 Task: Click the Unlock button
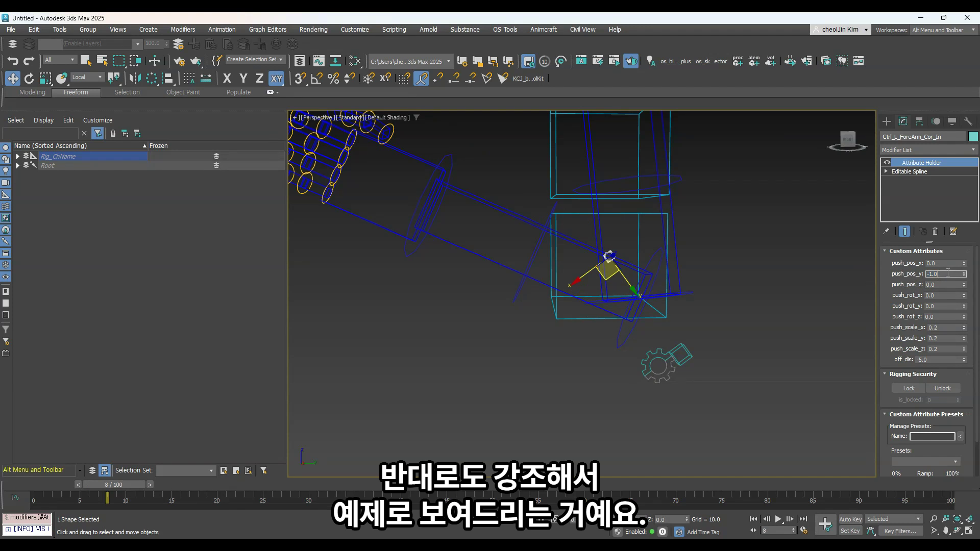coord(943,389)
